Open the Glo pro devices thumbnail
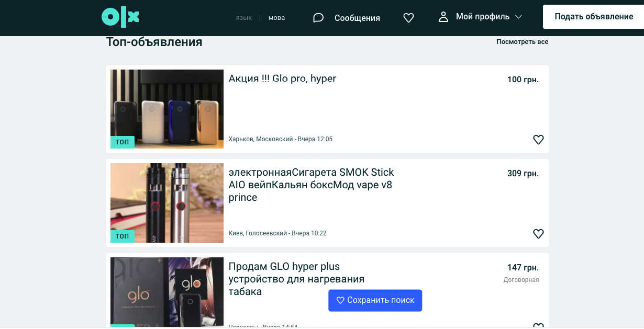The image size is (644, 329). 167,109
